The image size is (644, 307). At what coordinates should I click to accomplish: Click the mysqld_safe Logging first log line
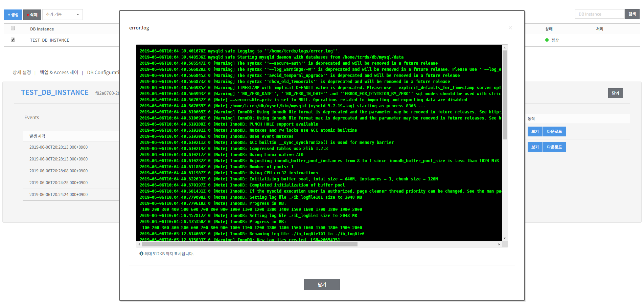(240, 51)
